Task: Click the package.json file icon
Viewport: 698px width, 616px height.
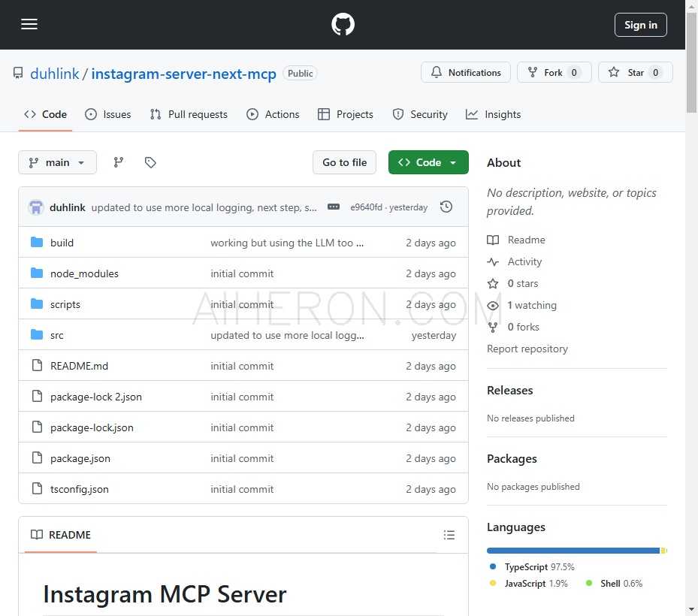Action: click(x=38, y=457)
